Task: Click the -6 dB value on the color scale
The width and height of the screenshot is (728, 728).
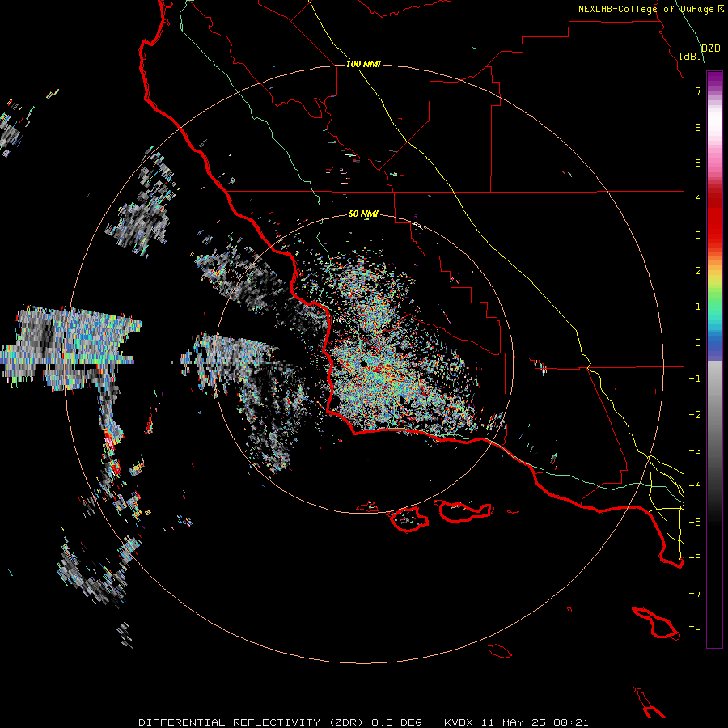Action: click(695, 558)
